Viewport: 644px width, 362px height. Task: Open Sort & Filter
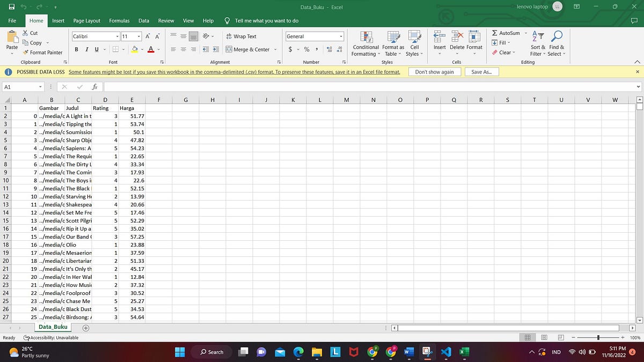536,44
